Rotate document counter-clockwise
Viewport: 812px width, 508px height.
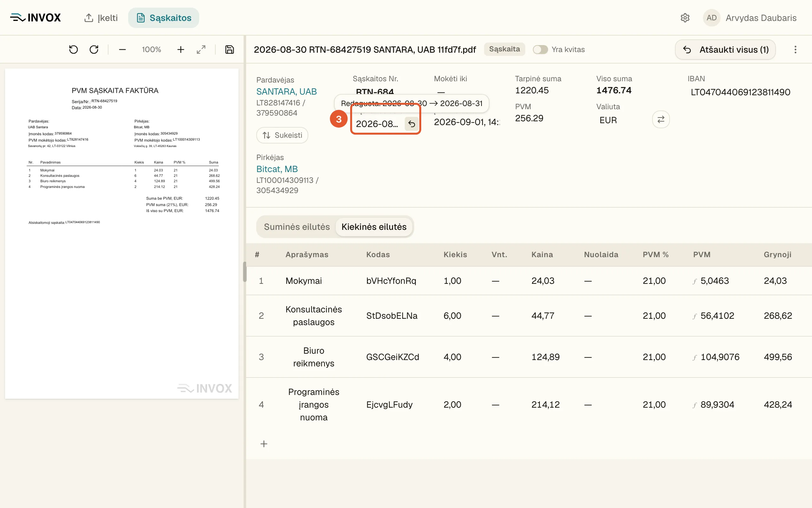click(74, 50)
